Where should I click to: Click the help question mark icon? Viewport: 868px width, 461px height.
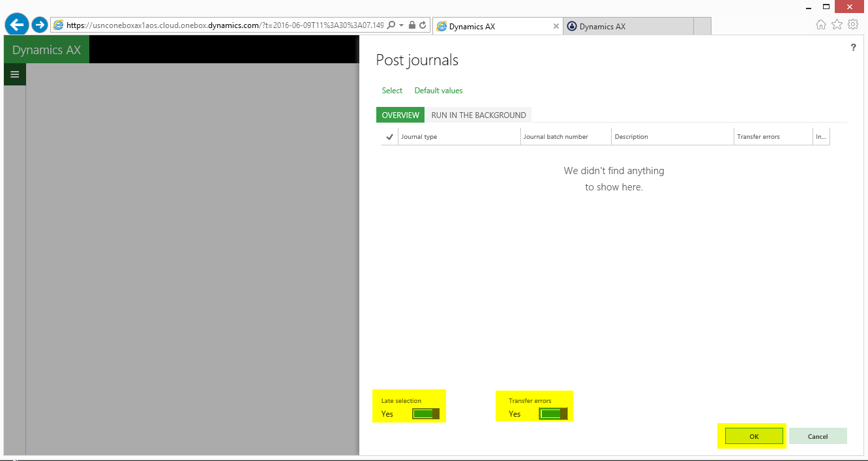853,48
